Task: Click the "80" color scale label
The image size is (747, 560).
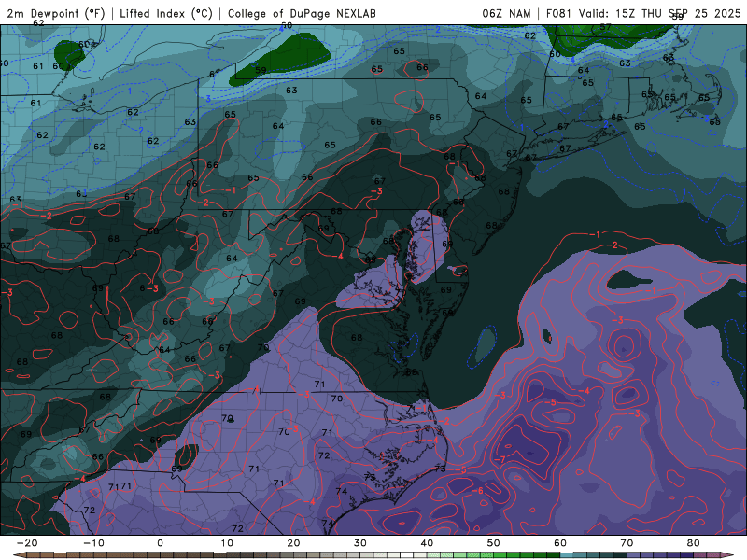Action: tap(694, 543)
